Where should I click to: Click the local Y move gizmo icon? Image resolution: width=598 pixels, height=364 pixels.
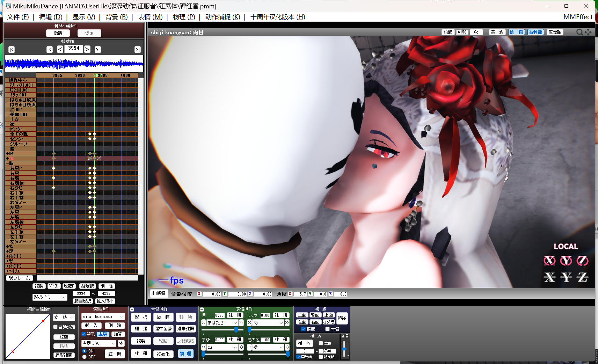tap(566, 277)
